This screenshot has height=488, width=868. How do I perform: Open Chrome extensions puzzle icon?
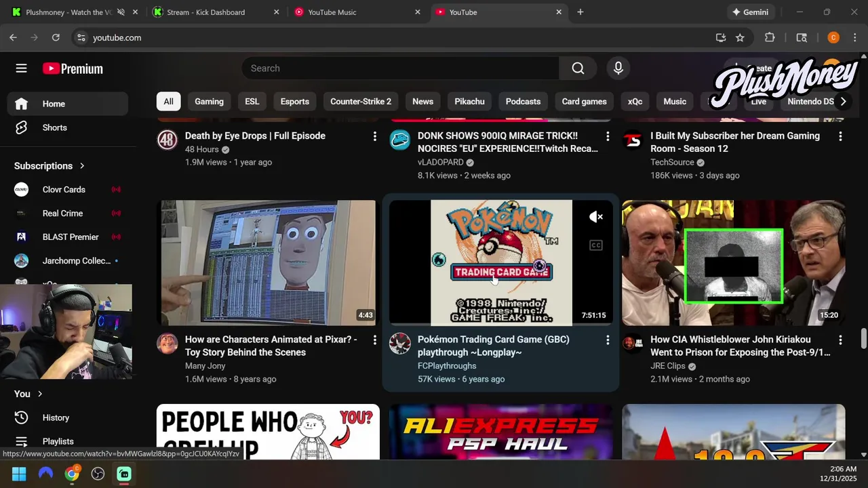click(770, 38)
